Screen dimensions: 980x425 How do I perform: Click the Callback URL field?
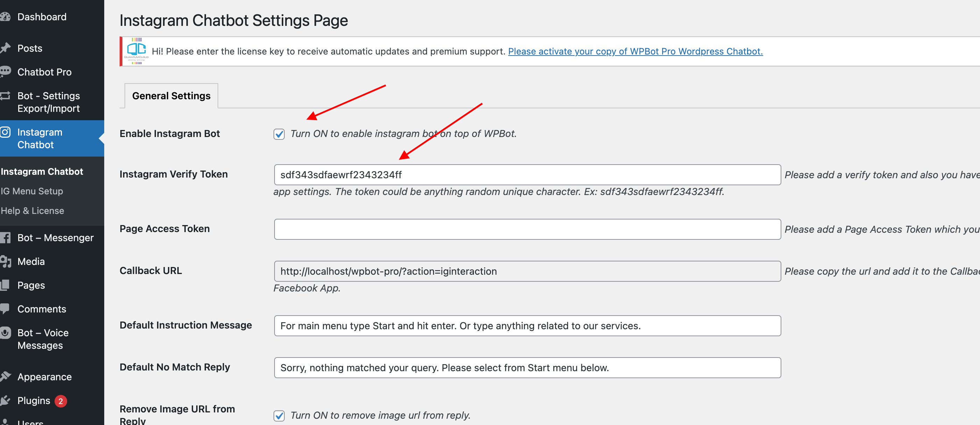pyautogui.click(x=527, y=271)
